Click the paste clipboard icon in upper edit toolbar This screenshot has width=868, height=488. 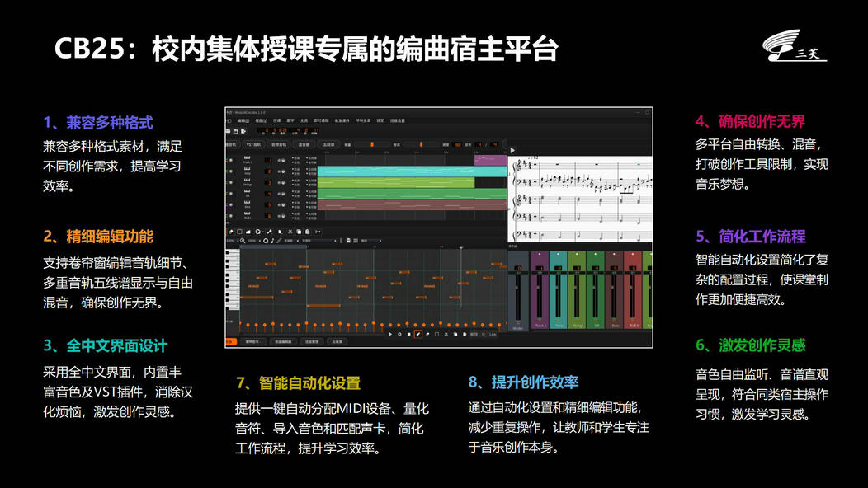(307, 232)
